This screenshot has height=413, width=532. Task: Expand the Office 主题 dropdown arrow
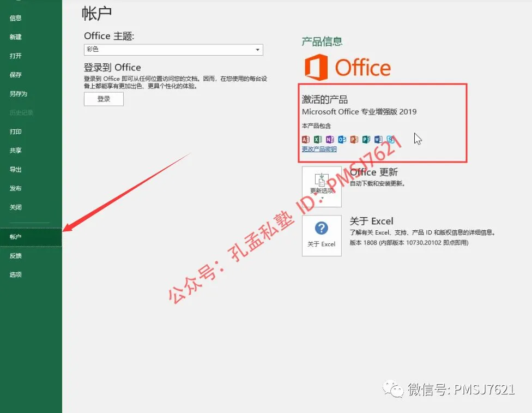coord(257,50)
